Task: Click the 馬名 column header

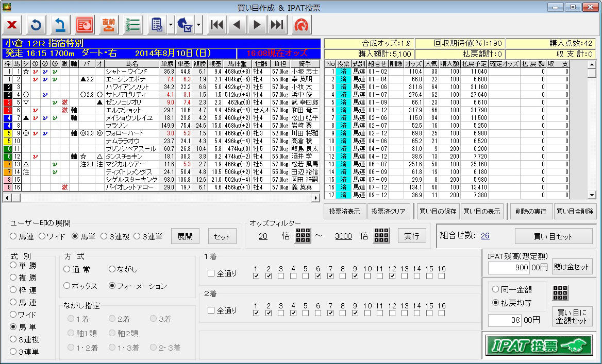Action: coord(132,64)
